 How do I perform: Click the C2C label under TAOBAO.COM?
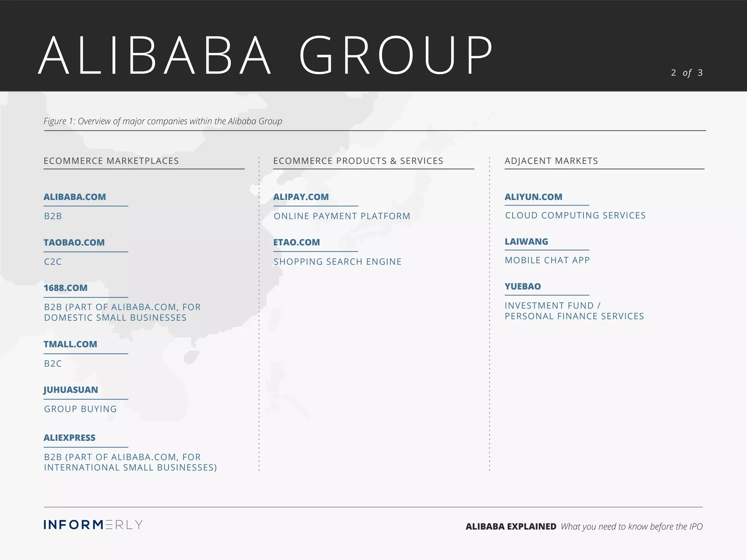pyautogui.click(x=53, y=262)
